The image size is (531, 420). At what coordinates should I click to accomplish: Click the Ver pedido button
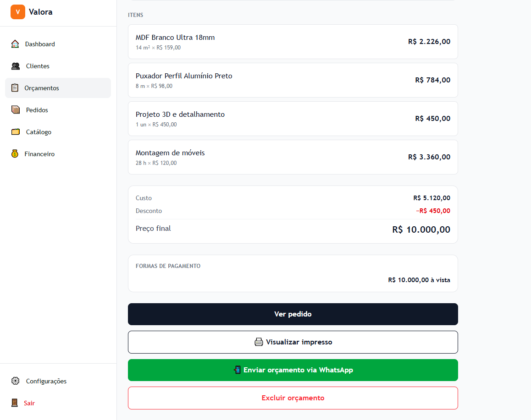point(293,314)
